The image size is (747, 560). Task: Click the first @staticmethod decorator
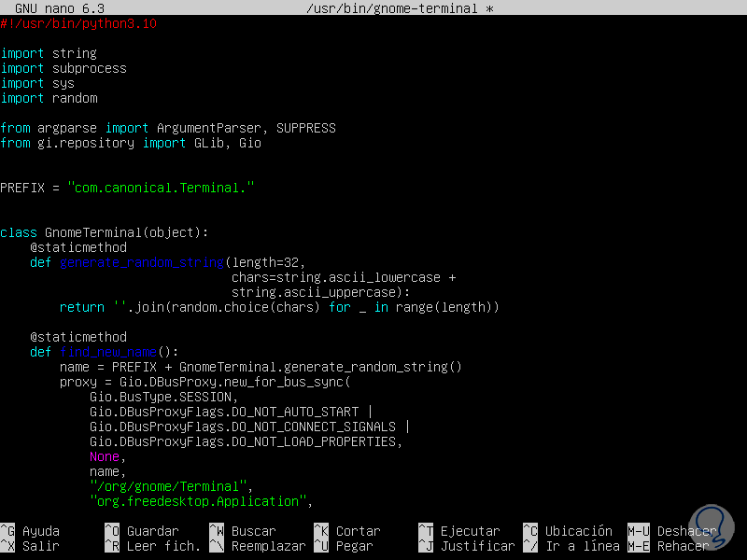tap(78, 247)
